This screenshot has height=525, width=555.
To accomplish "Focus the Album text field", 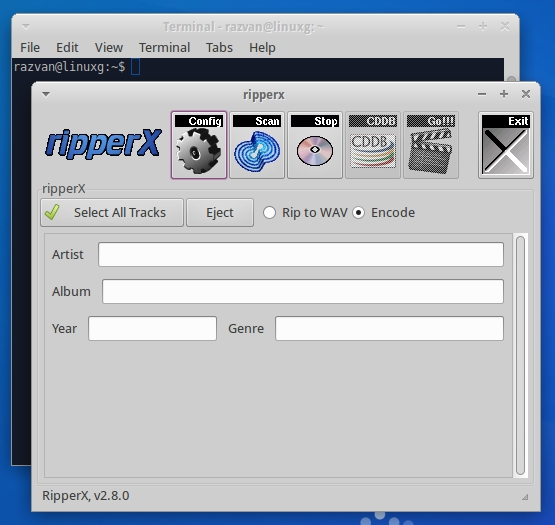I will coord(303,291).
